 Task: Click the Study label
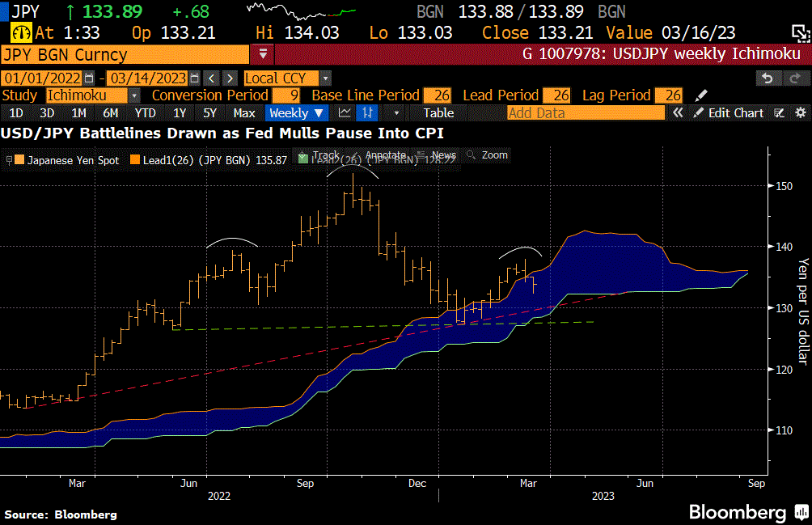19,95
